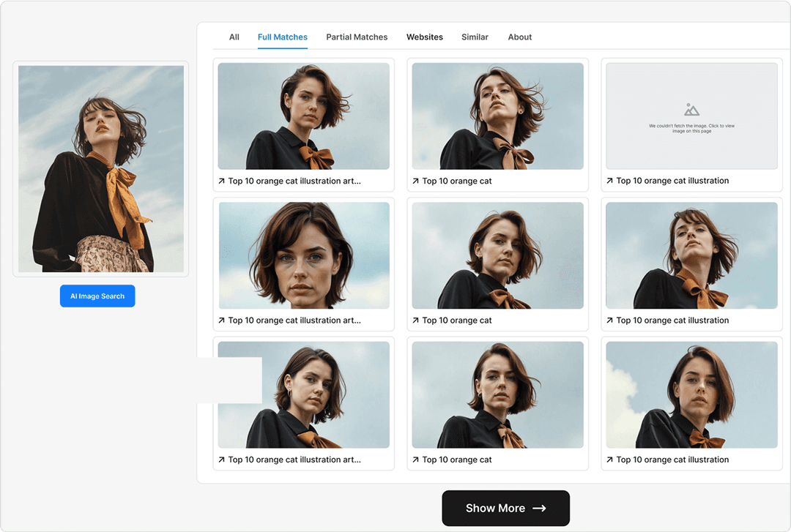Click the arrow icon beside the bottom-row "Top 10 orange cat illustration art..." title
Image resolution: width=791 pixels, height=532 pixels.
(221, 460)
